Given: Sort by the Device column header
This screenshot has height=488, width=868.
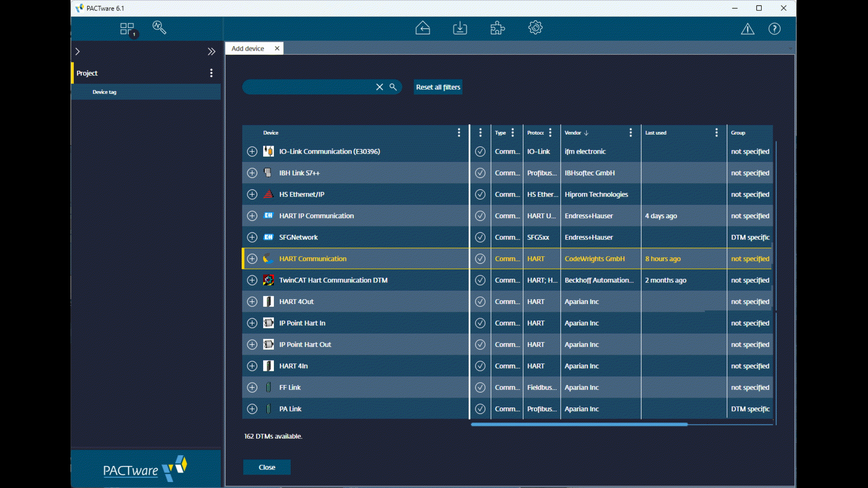Looking at the screenshot, I should [x=271, y=133].
